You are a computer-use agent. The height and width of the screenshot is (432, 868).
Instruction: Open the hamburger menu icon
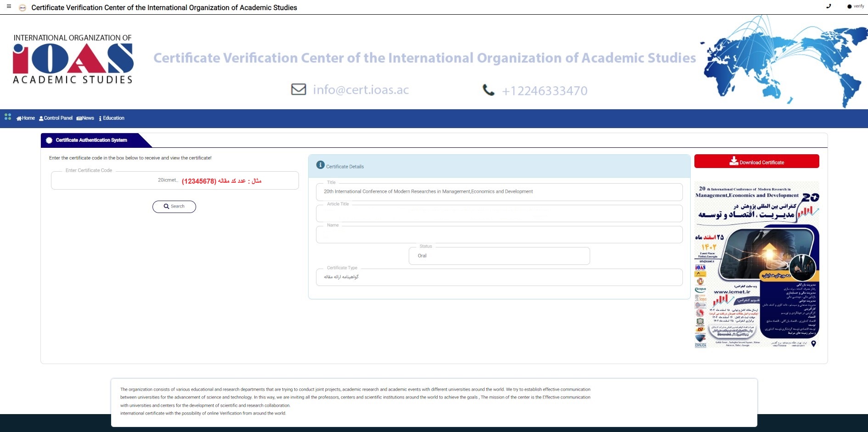[9, 6]
